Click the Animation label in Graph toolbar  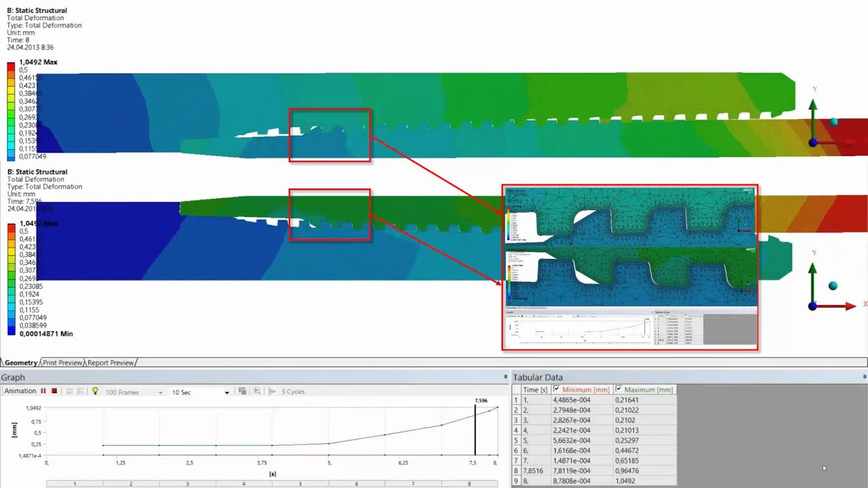click(x=20, y=391)
